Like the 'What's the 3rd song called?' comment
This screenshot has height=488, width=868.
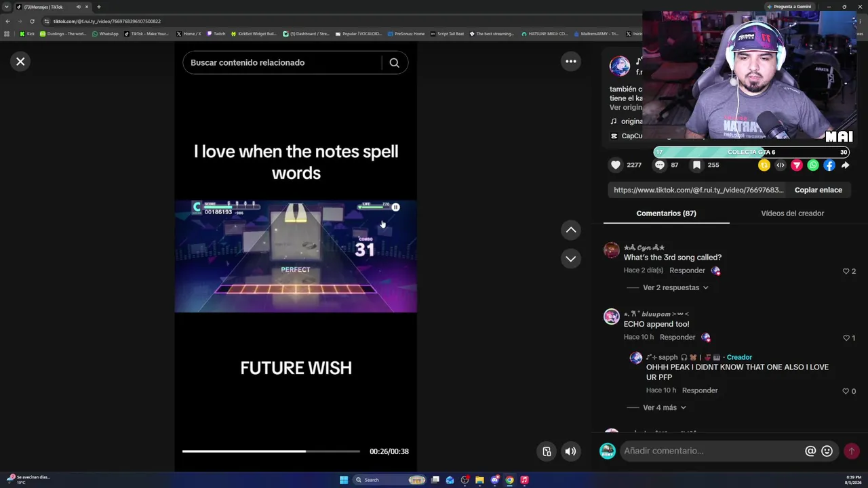click(x=846, y=271)
